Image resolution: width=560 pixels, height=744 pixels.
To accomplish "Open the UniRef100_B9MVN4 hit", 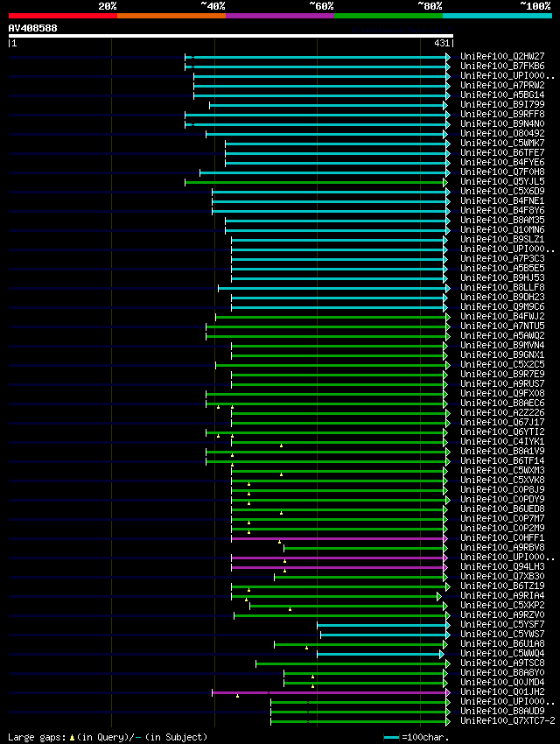I will coord(502,345).
